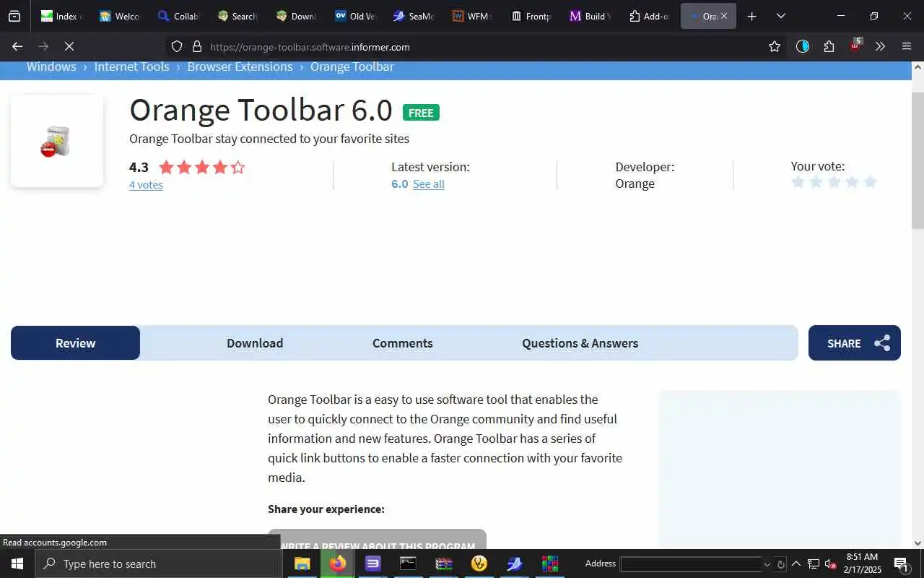This screenshot has height=578, width=924.
Task: Rate with the first Your vote star
Action: pos(798,182)
